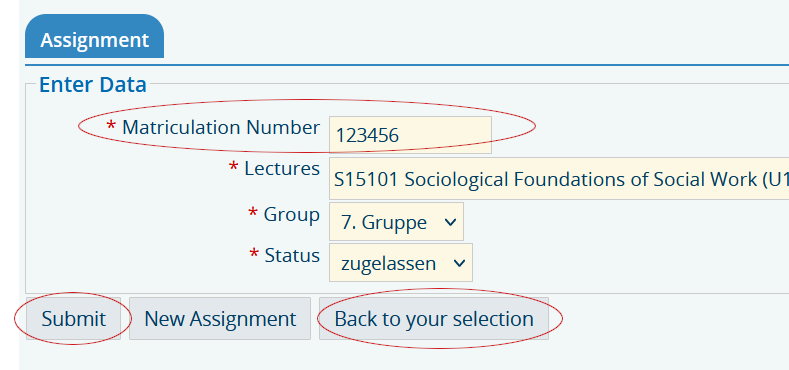This screenshot has width=789, height=370.
Task: Click the chevron arrow of Group dropdown
Action: [x=450, y=222]
